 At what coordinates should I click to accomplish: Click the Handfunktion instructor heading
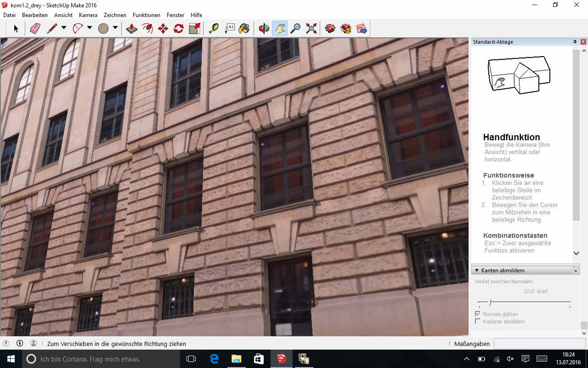(511, 137)
